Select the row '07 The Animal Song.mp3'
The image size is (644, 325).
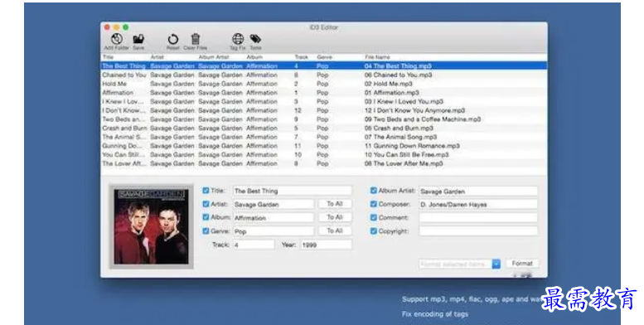tap(323, 137)
